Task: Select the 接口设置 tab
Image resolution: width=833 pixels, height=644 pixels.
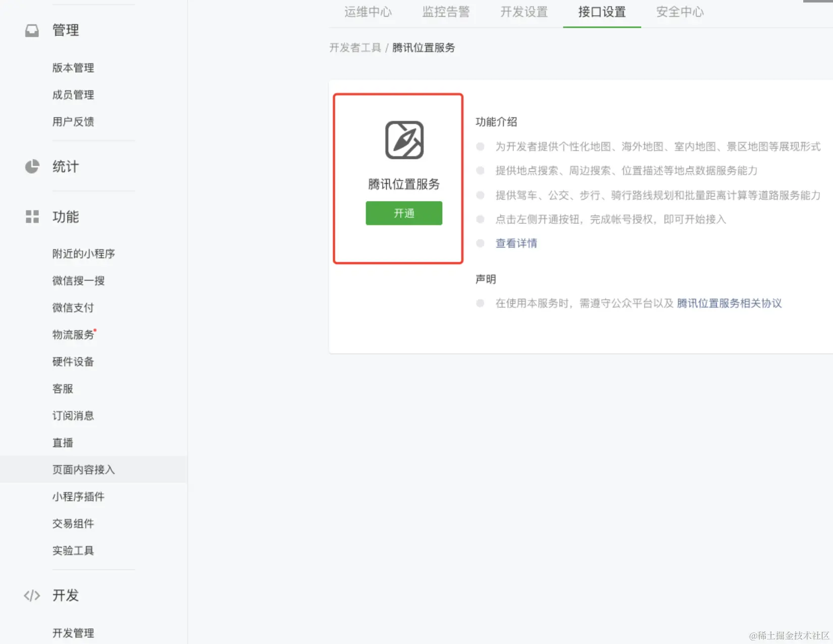Action: point(602,12)
